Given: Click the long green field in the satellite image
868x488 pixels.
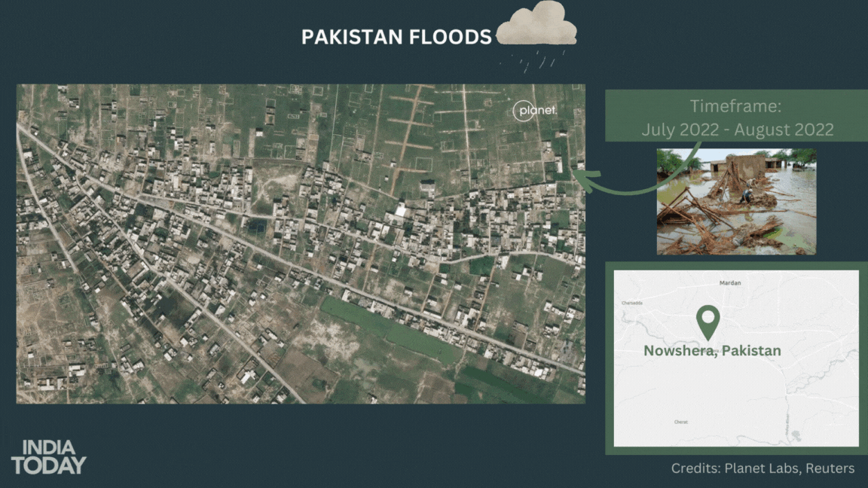Looking at the screenshot, I should point(392,330).
